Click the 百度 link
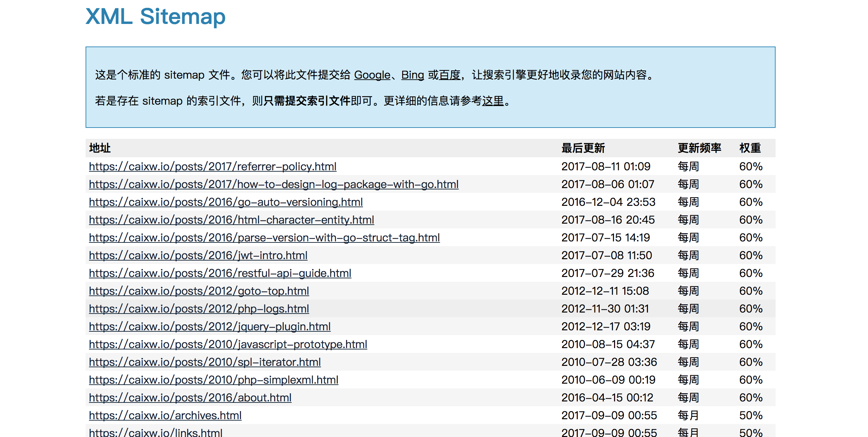 pyautogui.click(x=449, y=75)
